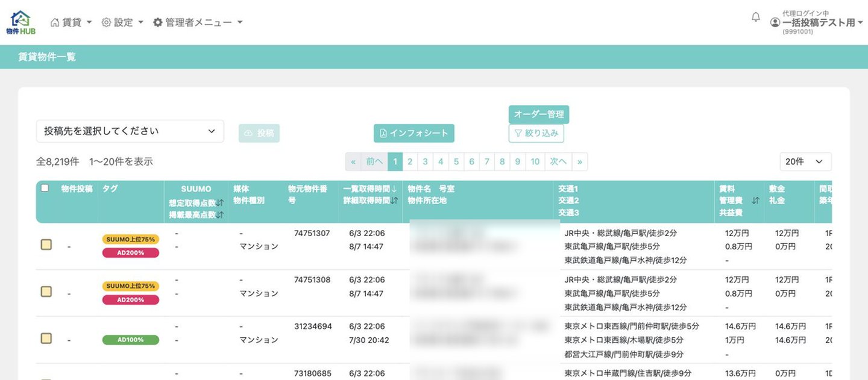Viewport: 868px width, 380px height.
Task: Open 投稿先を選択してください dropdown
Action: [x=130, y=131]
